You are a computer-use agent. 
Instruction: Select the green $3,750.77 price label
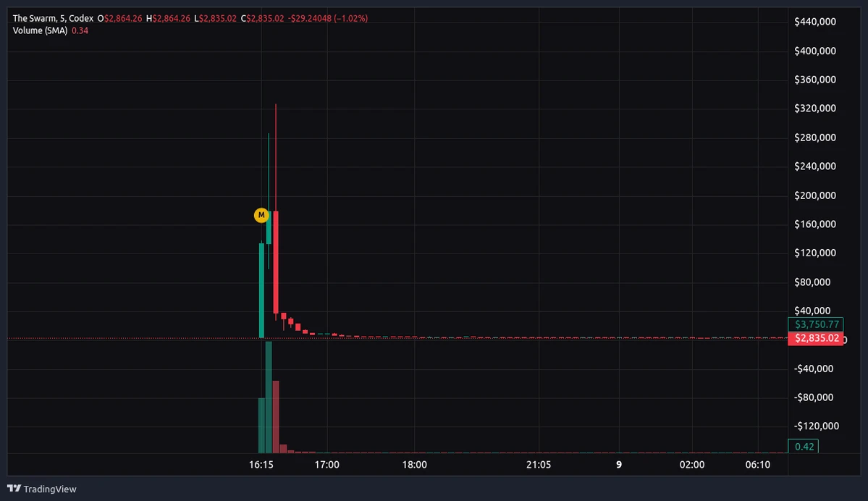pos(815,324)
